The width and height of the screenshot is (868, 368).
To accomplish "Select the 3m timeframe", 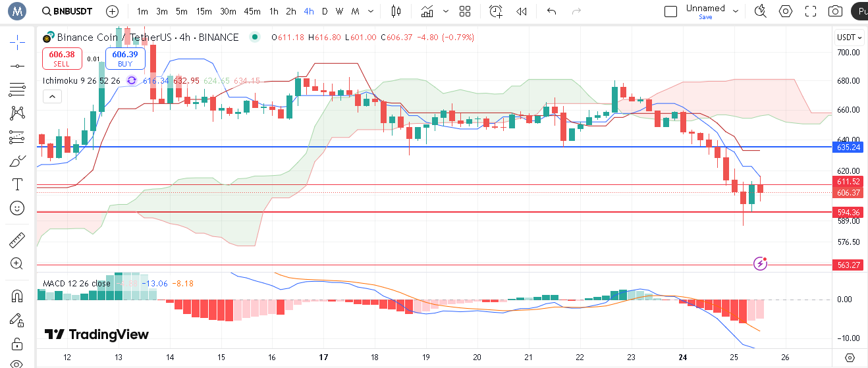I will (x=162, y=11).
